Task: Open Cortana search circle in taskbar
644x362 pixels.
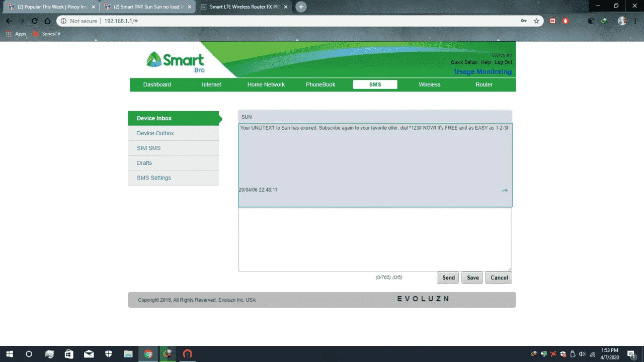Action: 29,354
